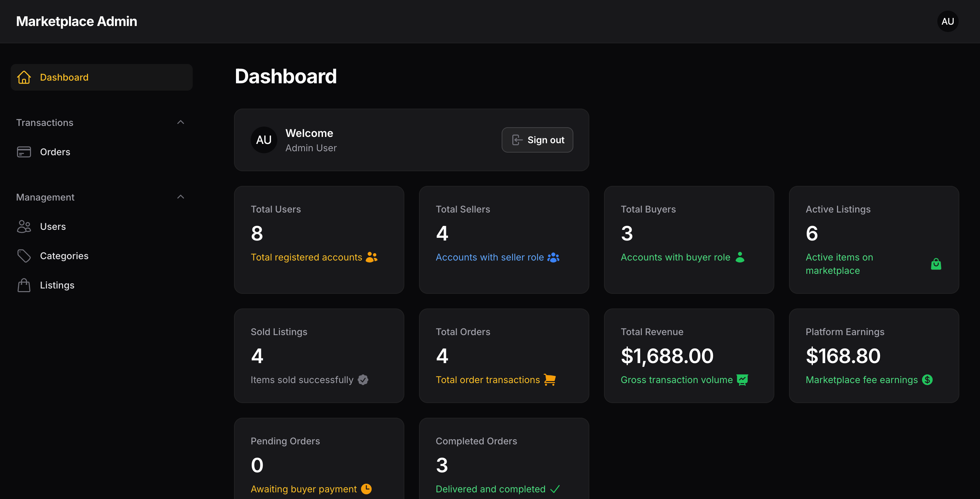
Task: Click the Management section header
Action: [x=102, y=197]
